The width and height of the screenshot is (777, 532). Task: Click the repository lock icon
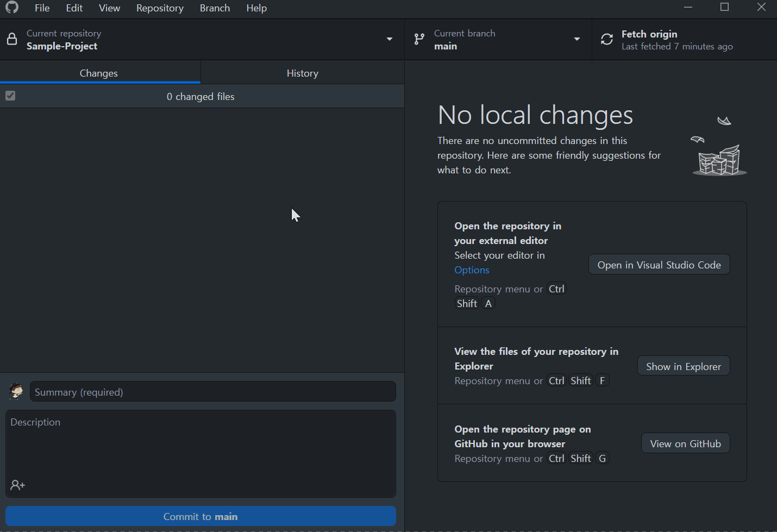(11, 40)
